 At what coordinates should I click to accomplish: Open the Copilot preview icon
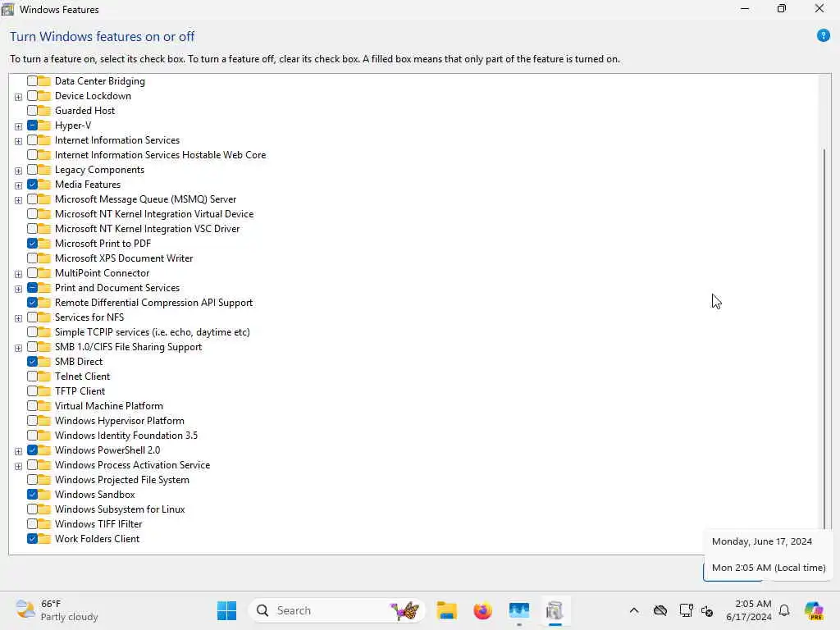[814, 610]
